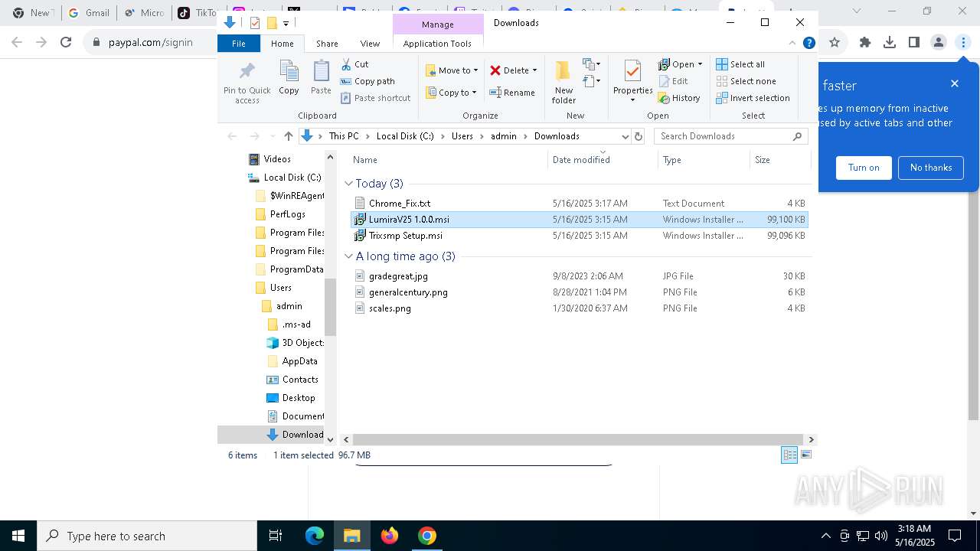Click the Search Downloads field
This screenshot has height=551, width=980.
point(731,136)
